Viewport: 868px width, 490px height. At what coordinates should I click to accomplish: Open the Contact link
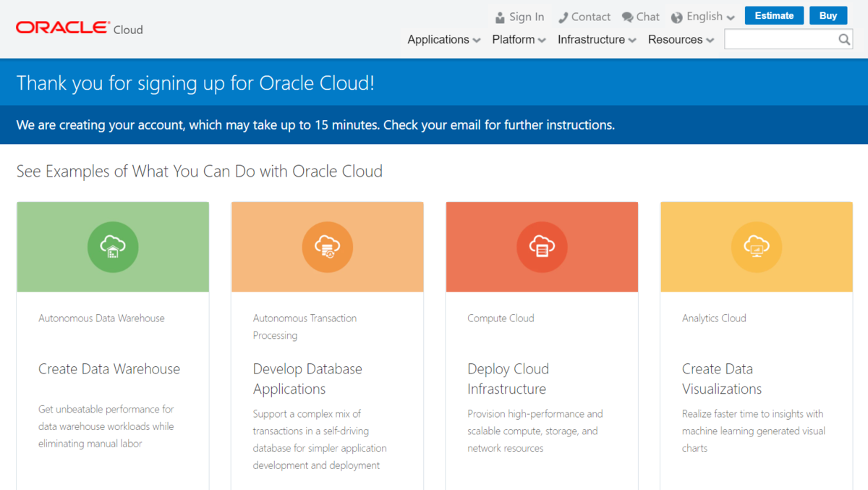click(x=591, y=17)
